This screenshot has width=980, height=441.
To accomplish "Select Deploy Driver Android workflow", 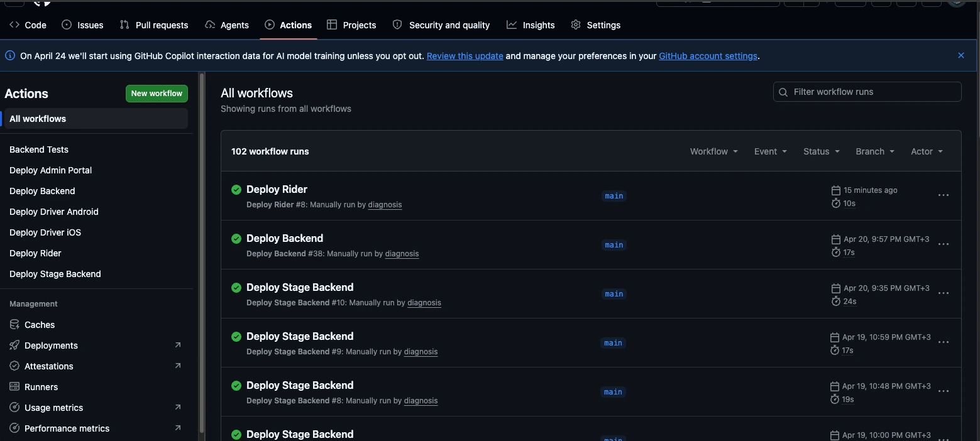I will [x=54, y=212].
